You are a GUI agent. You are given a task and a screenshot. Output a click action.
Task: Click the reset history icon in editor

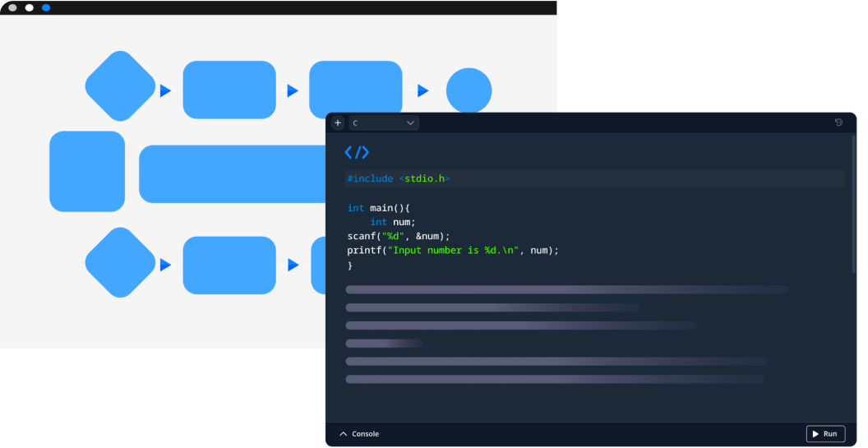pyautogui.click(x=838, y=122)
